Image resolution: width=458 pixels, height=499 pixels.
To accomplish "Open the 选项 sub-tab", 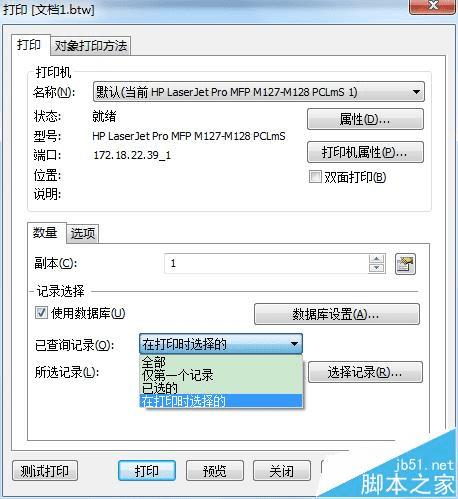I will pos(83,233).
